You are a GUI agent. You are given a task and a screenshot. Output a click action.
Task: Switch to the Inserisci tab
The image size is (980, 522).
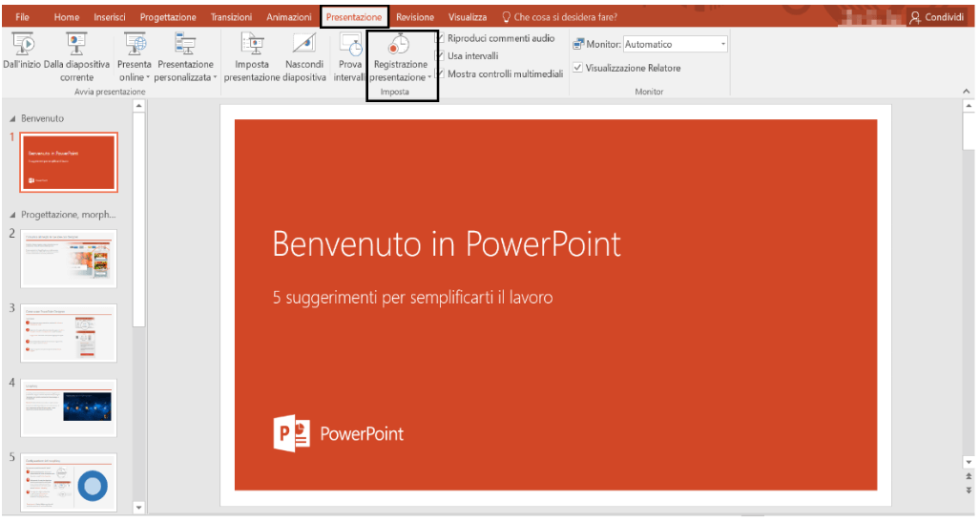[x=110, y=17]
